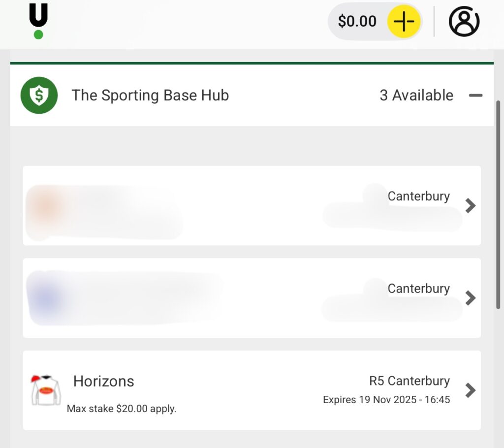Open the account profile icon
This screenshot has width=504, height=448.
464,22
